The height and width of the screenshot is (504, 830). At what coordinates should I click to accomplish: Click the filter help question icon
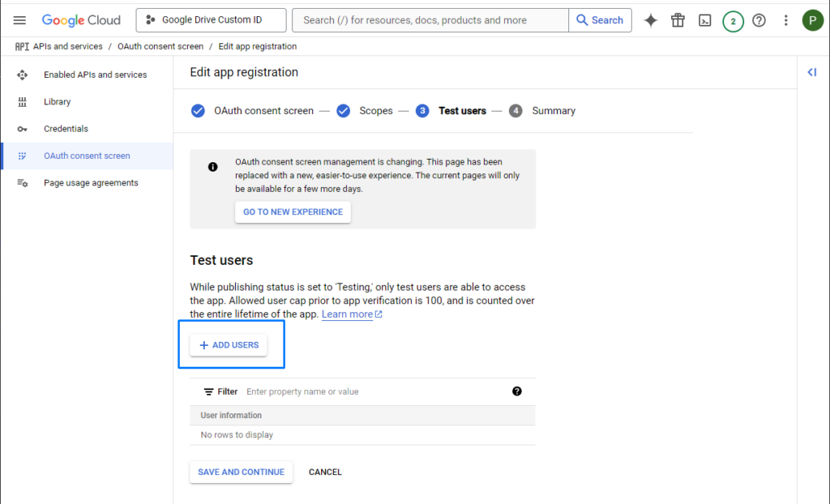click(x=516, y=391)
